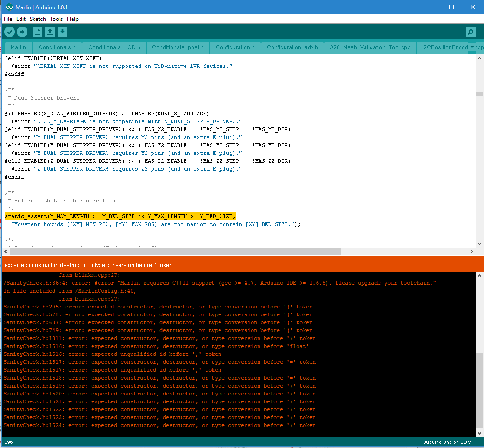This screenshot has width=484, height=448.
Task: Click editor vertical scrollbar down arrow
Action: [479, 244]
